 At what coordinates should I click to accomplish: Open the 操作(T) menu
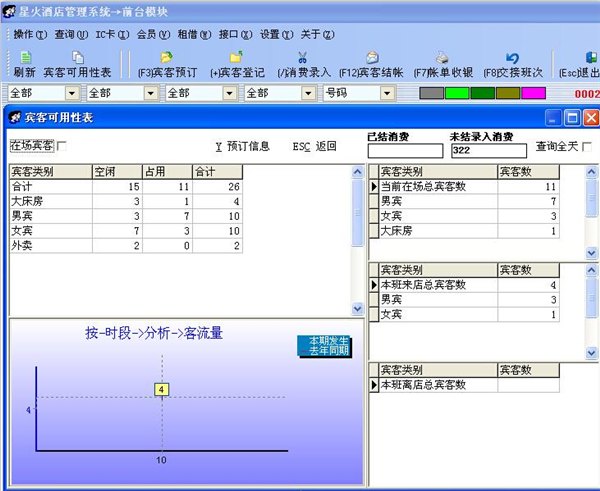(30, 34)
